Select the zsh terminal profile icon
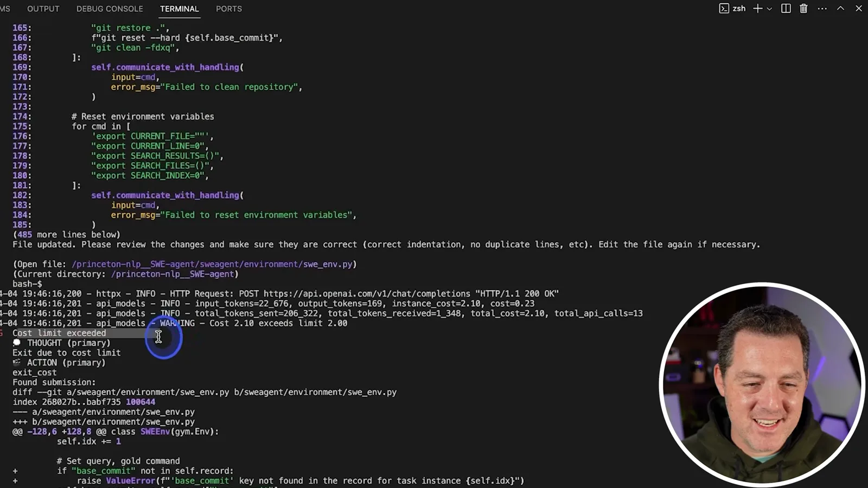868x488 pixels. pyautogui.click(x=732, y=8)
